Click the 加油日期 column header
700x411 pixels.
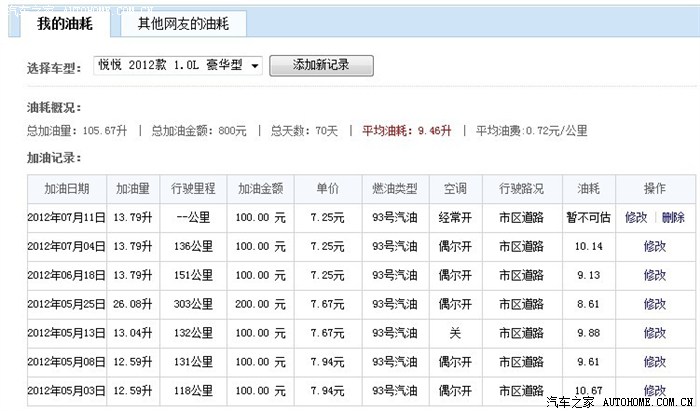(67, 189)
